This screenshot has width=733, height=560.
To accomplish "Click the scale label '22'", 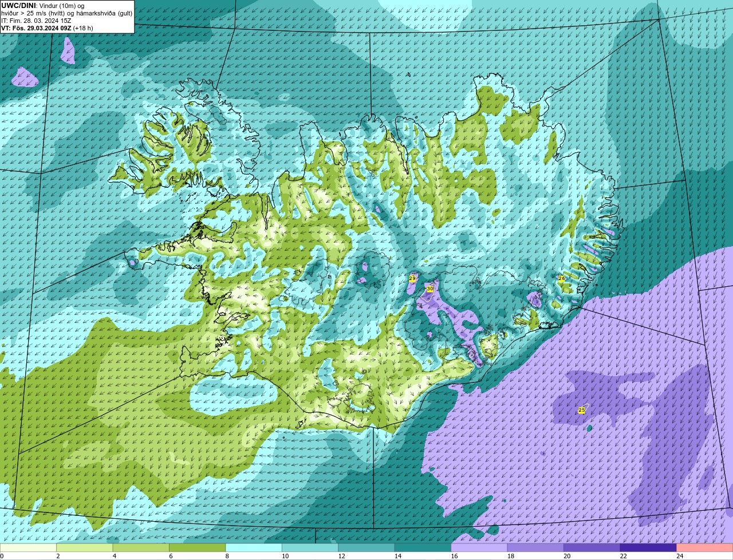I will click(x=623, y=556).
